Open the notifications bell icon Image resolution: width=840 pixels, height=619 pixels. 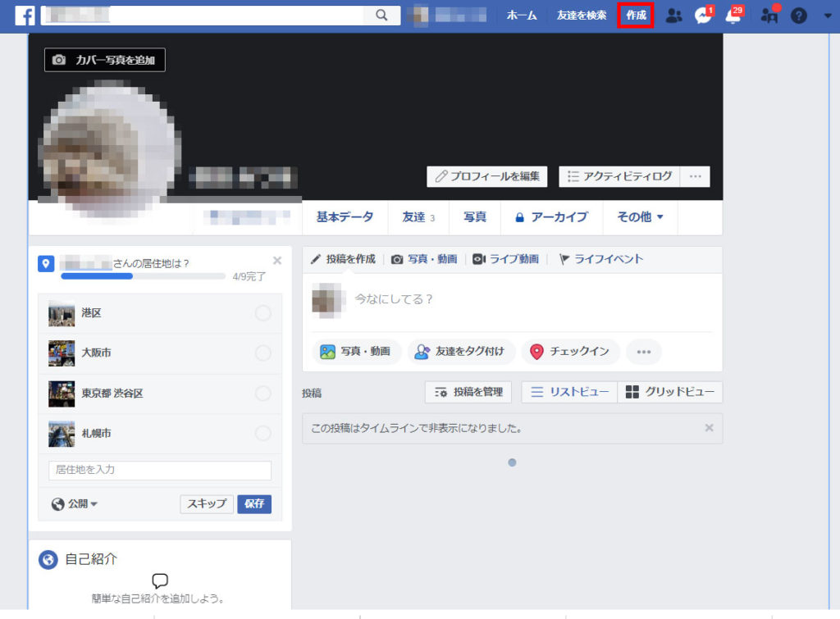point(733,16)
